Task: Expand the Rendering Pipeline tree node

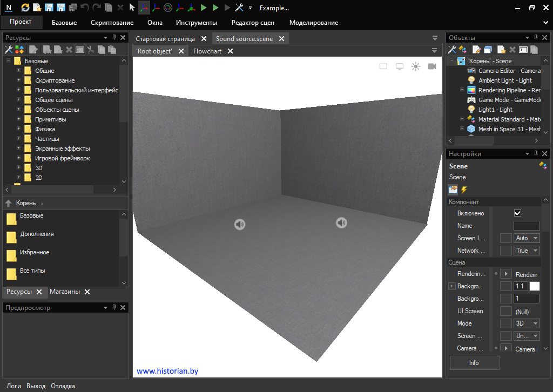Action: tap(462, 90)
